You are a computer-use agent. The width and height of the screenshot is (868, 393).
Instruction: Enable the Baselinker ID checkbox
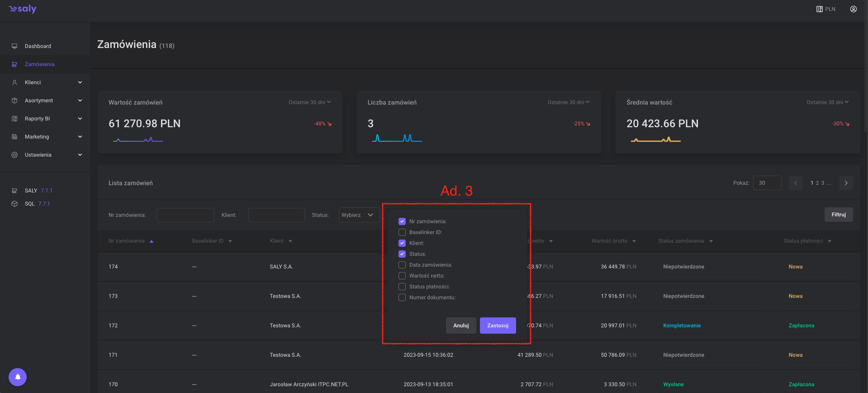[x=402, y=232]
